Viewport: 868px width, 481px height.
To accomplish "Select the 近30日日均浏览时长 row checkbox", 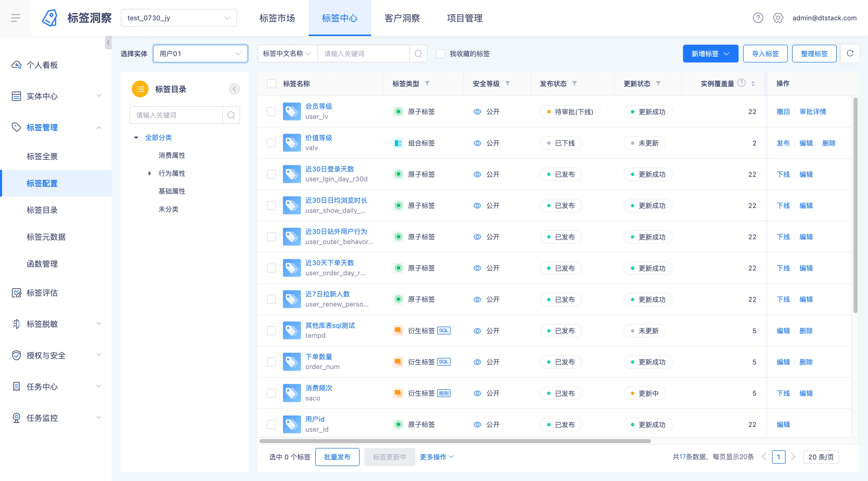I will (x=271, y=206).
